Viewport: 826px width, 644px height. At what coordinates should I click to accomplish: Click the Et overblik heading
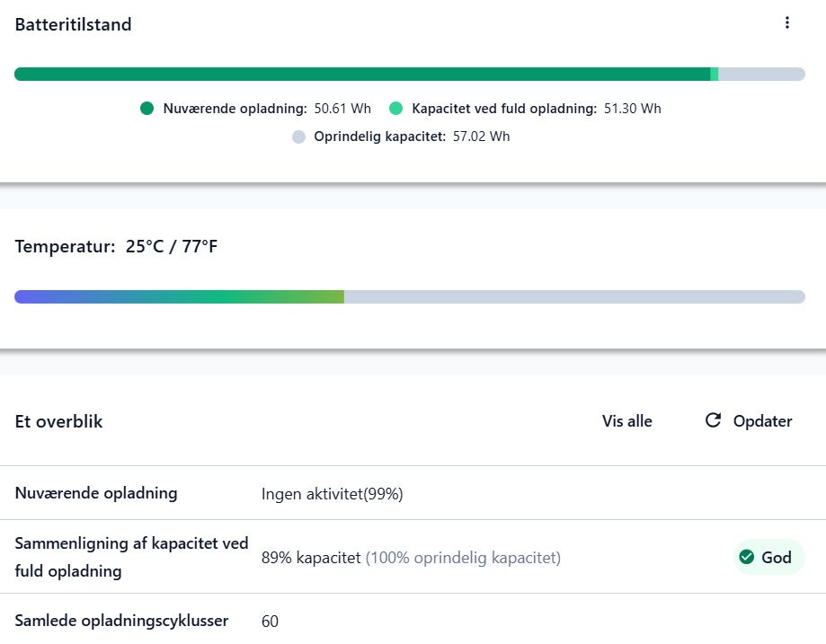(x=59, y=421)
